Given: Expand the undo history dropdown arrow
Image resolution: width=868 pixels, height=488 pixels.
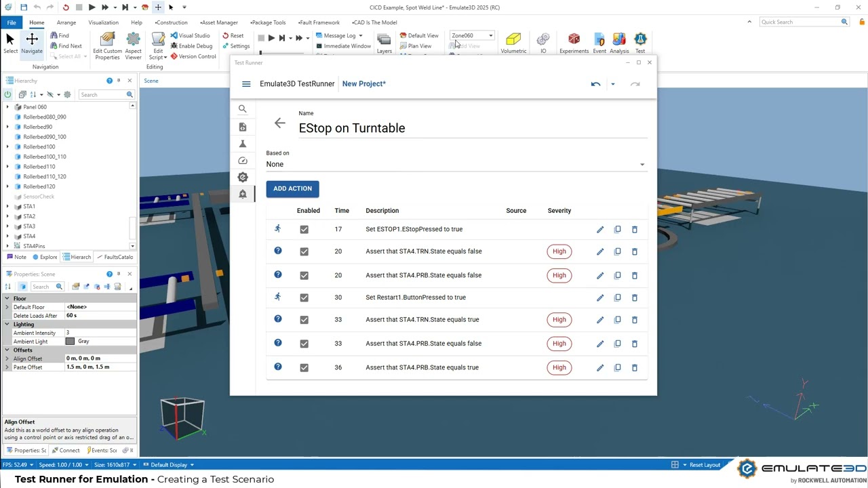Looking at the screenshot, I should (612, 84).
